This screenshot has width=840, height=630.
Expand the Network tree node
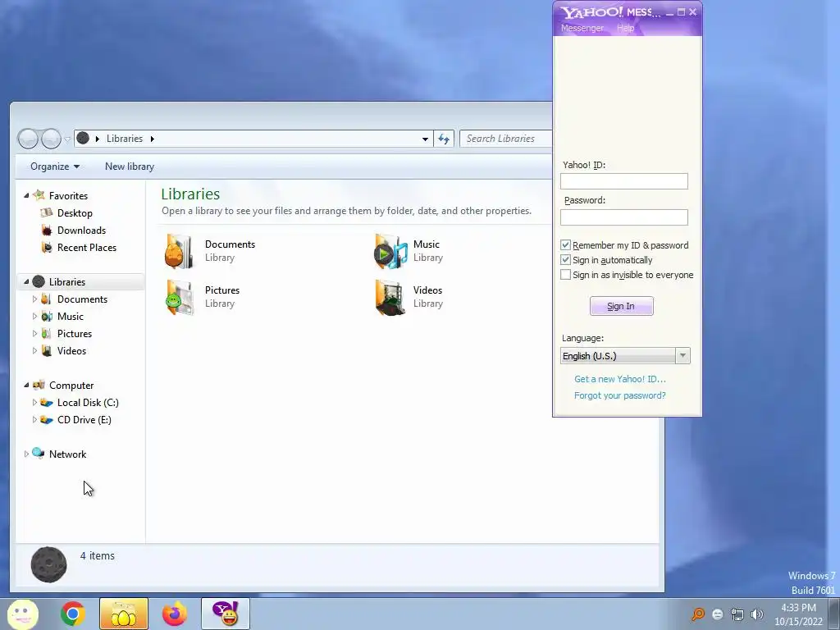tap(26, 454)
